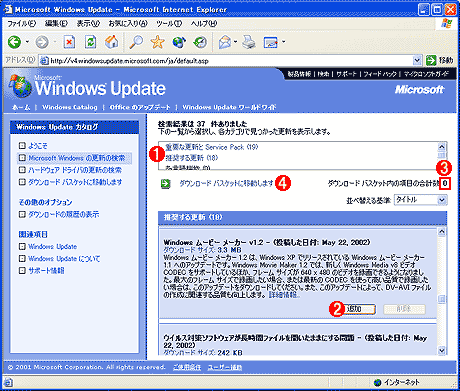Click the 削除 button for ムービー メーカー
Viewport: 460px width, 391px height.
404,309
